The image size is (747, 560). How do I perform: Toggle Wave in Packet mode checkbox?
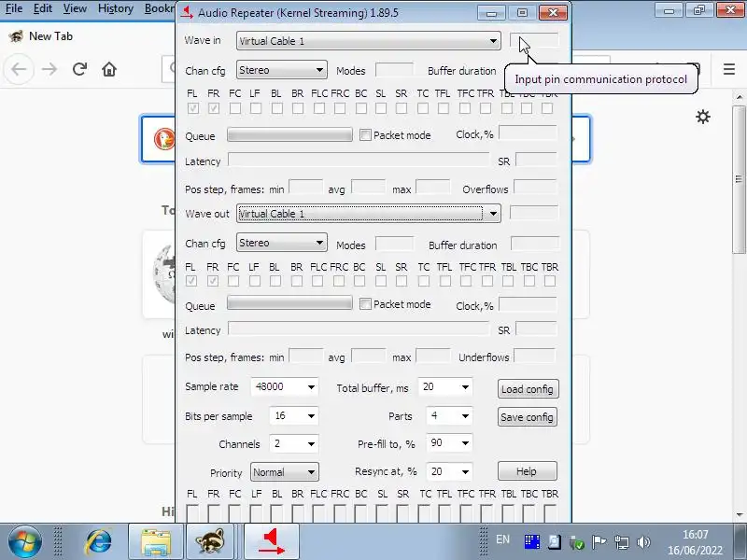365,135
